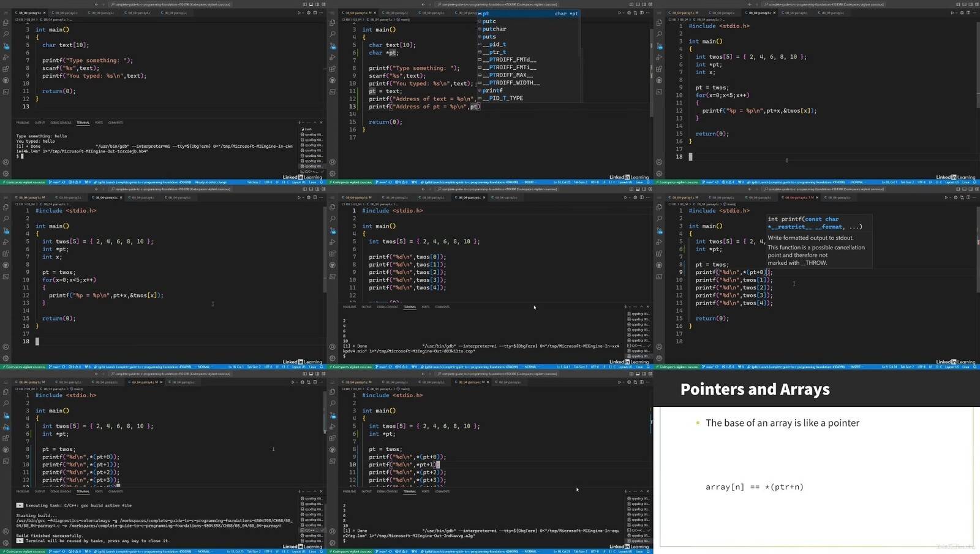Toggle the bottom panel layout button in top-left title bar
The image size is (980, 554).
pyautogui.click(x=311, y=4)
